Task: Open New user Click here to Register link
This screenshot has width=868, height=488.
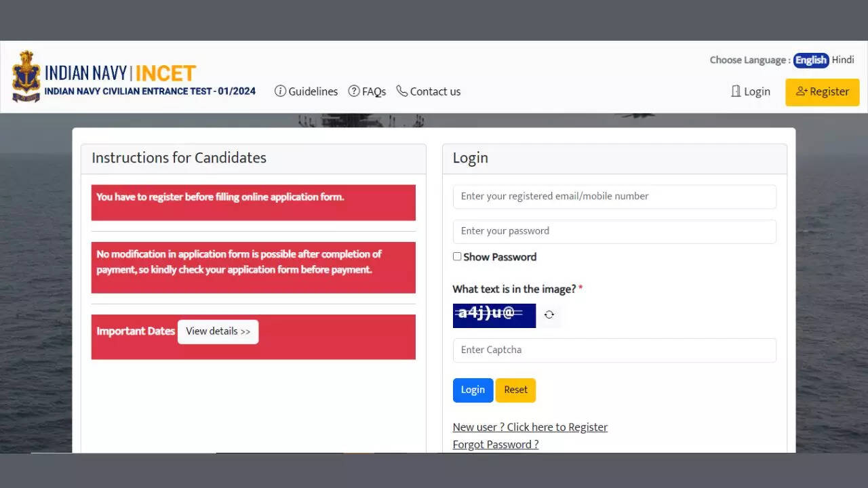Action: click(530, 427)
